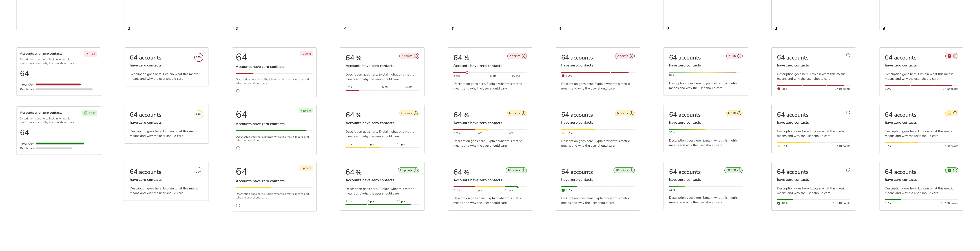Click the yellow 32% circular progress ring

tap(199, 114)
